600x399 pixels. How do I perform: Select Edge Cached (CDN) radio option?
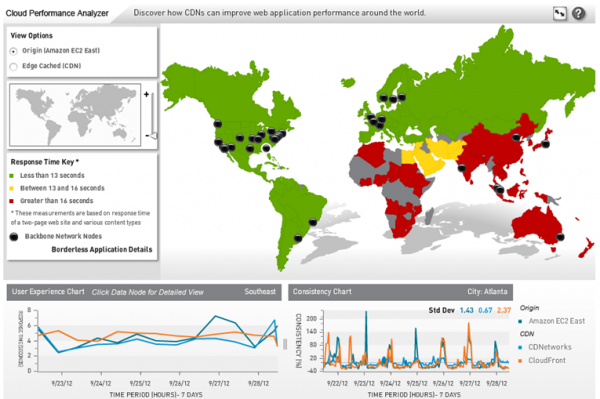click(x=14, y=67)
